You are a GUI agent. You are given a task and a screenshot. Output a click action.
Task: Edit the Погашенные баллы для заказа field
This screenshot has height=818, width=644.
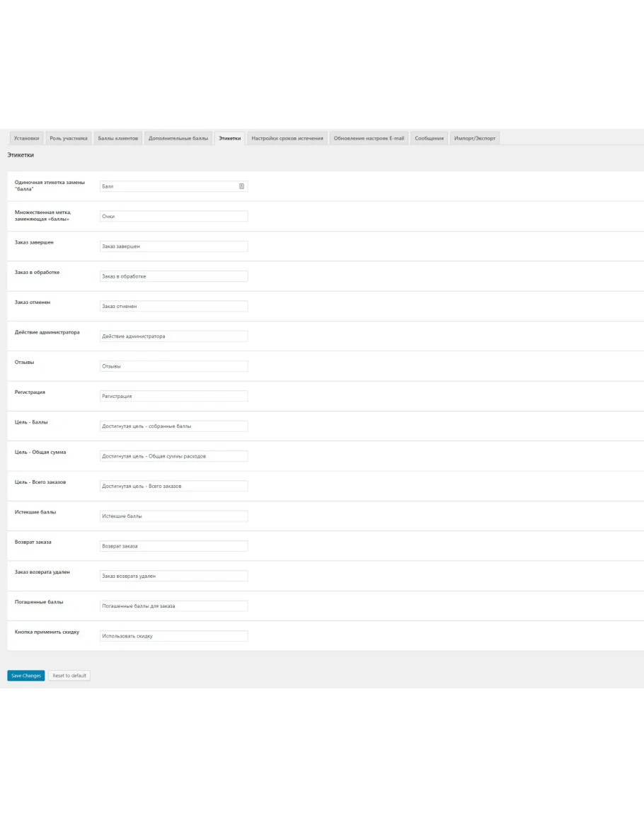(173, 606)
